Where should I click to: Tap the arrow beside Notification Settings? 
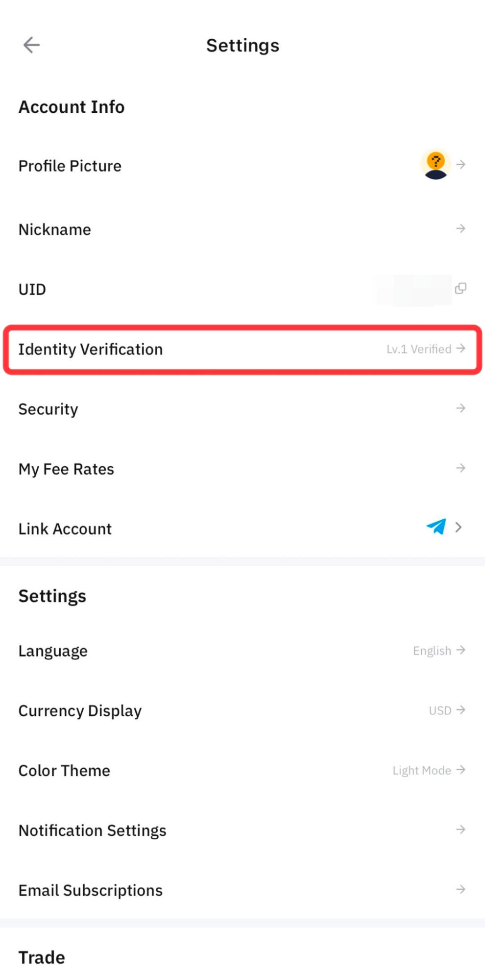pyautogui.click(x=461, y=829)
